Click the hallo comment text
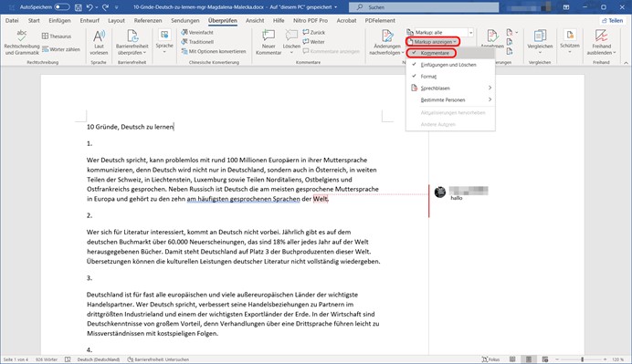 [457, 198]
